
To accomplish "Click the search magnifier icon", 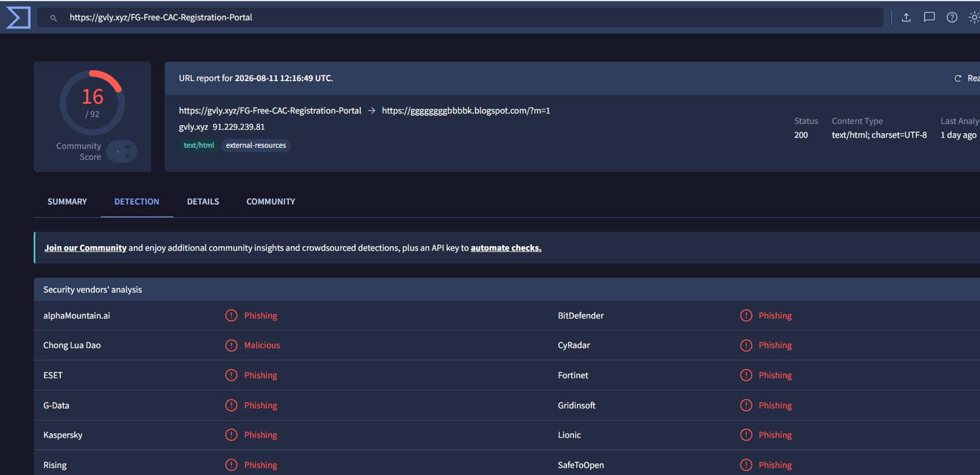I will click(x=53, y=18).
